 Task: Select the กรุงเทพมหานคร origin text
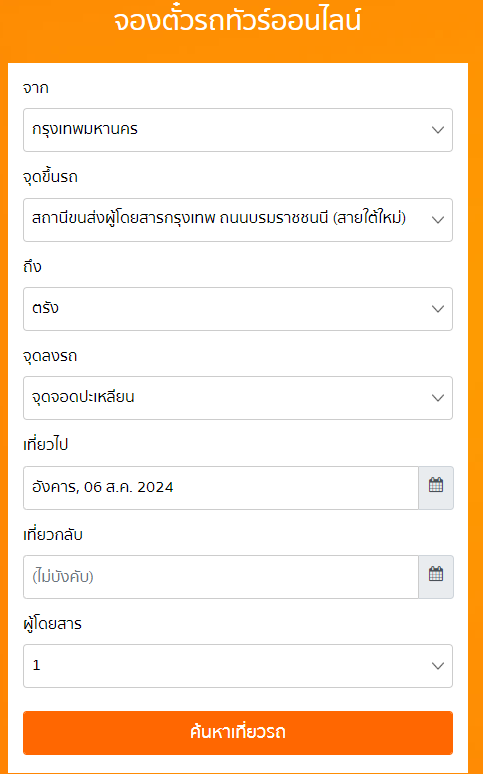pyautogui.click(x=84, y=130)
